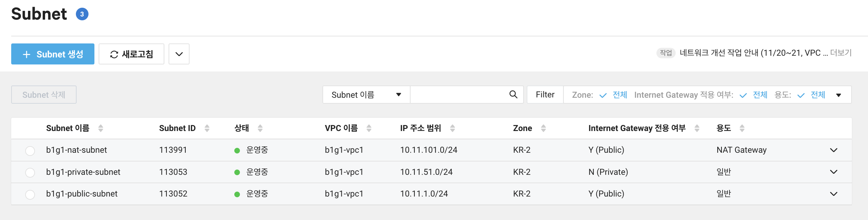The height and width of the screenshot is (220, 868).
Task: Open the 더보기 notice link
Action: [841, 53]
